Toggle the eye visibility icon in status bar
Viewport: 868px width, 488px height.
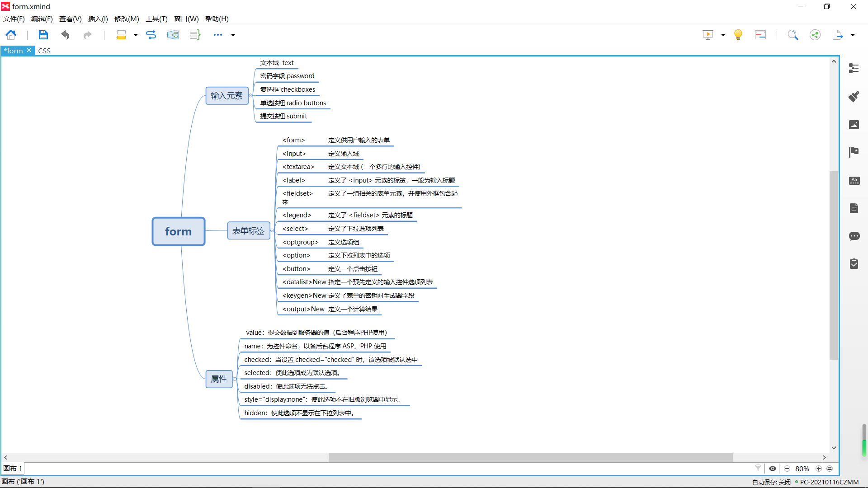tap(773, 469)
